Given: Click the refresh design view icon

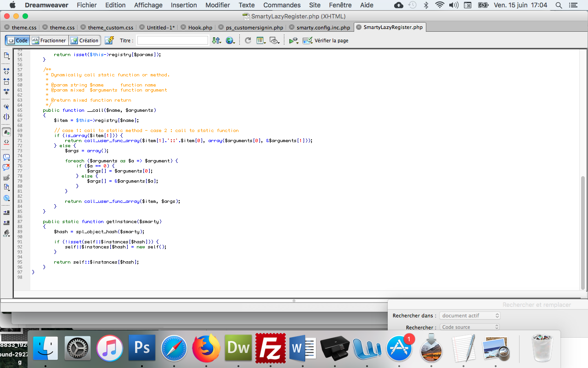Looking at the screenshot, I should 248,40.
